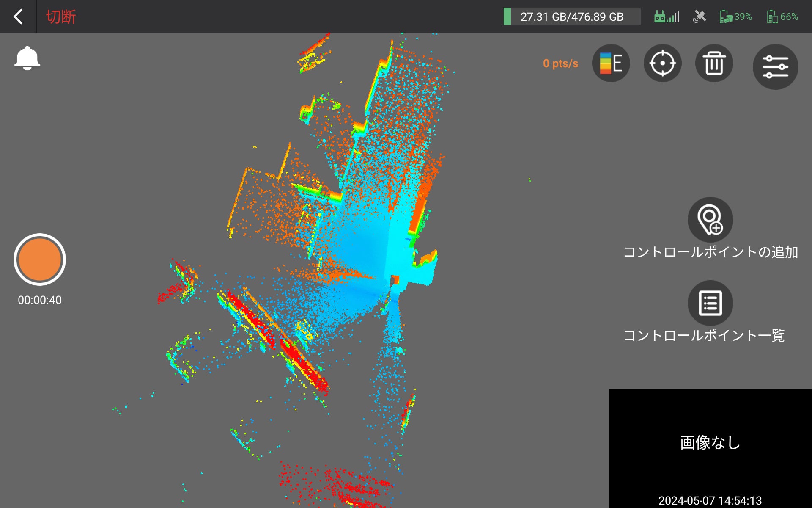
Task: Tap the crosshair recenter view icon
Action: 662,63
